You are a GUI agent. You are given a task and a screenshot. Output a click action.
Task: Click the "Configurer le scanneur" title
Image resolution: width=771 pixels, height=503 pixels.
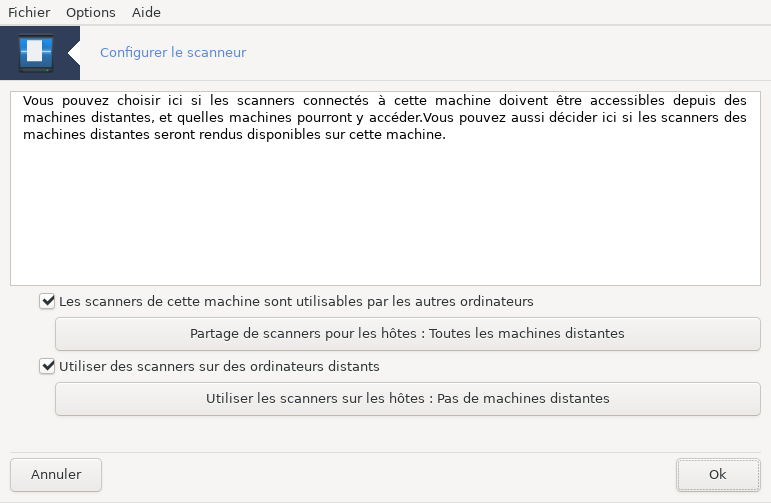click(x=173, y=52)
